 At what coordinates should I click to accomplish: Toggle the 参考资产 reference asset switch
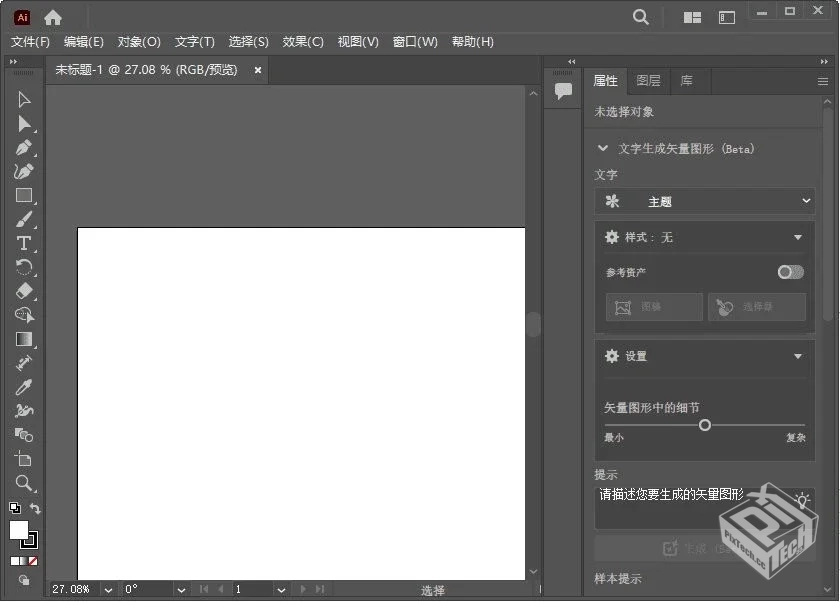click(789, 271)
